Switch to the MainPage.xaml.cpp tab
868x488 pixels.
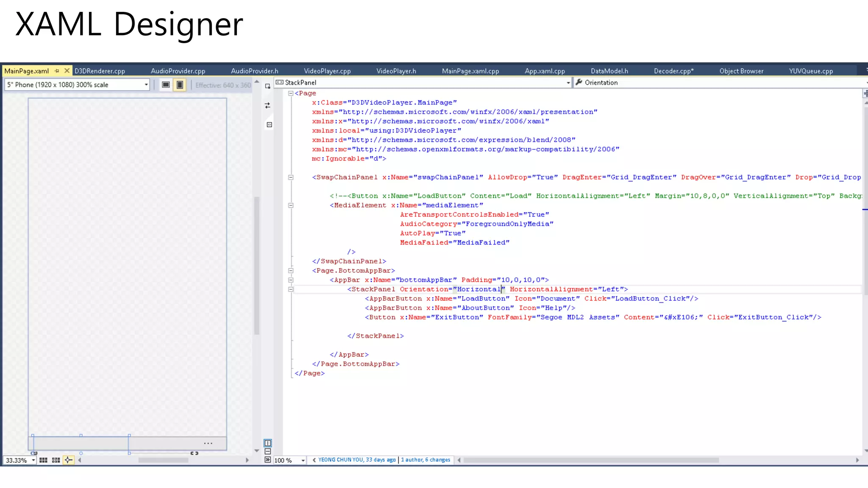point(470,71)
